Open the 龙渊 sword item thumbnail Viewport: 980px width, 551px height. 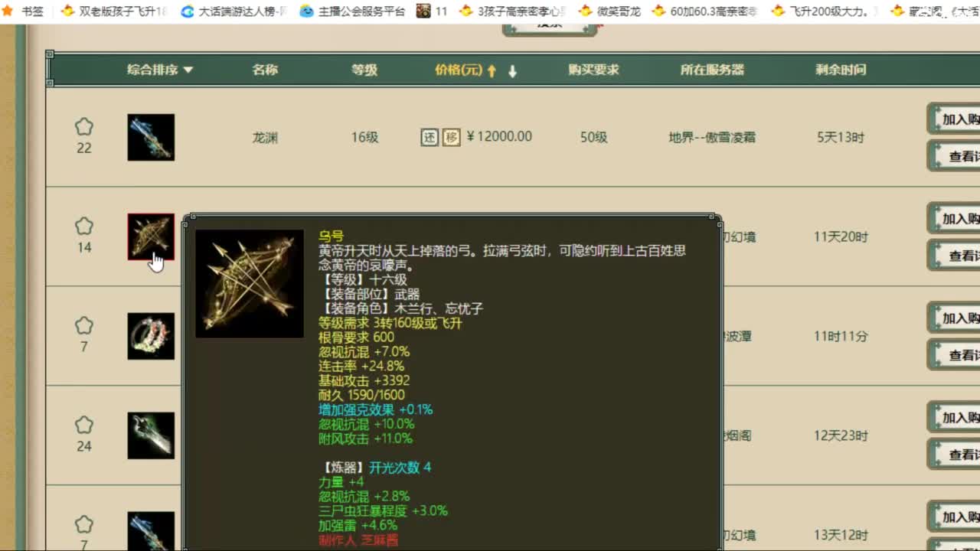tap(151, 137)
